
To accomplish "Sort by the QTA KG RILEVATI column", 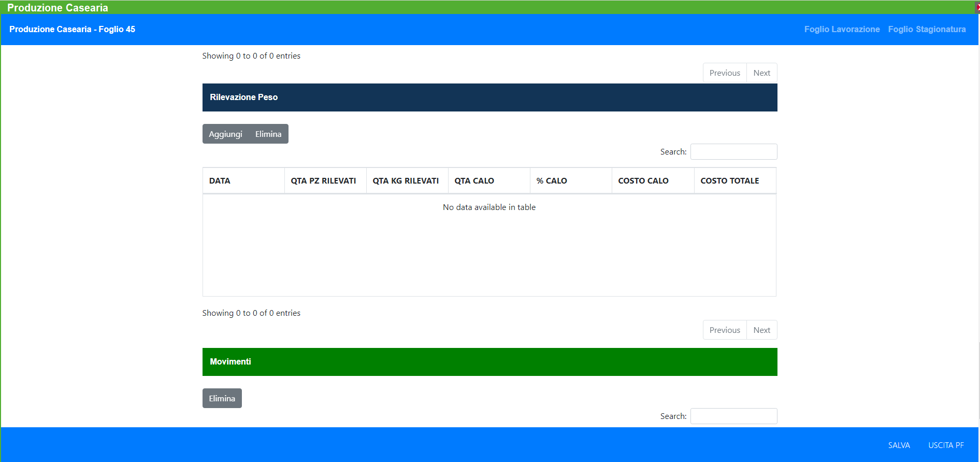I will pyautogui.click(x=406, y=181).
